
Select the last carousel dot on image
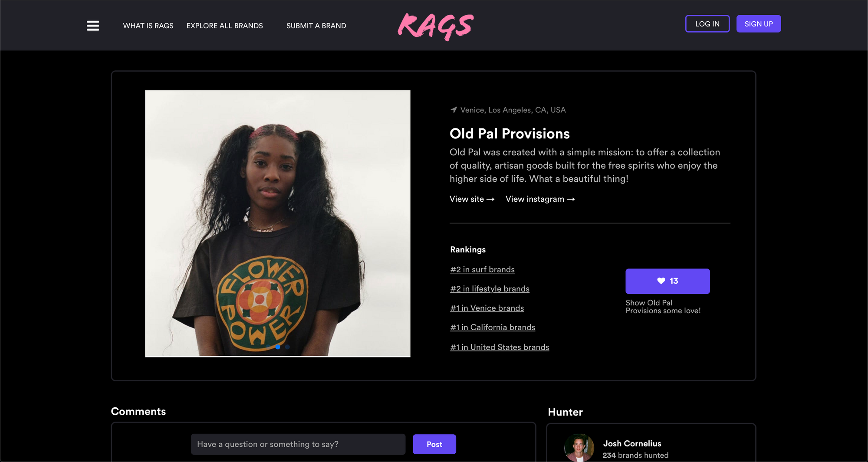(x=287, y=347)
